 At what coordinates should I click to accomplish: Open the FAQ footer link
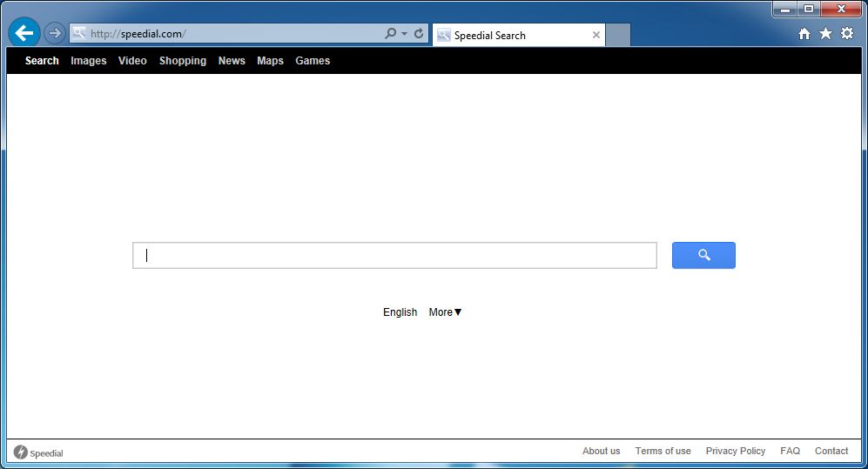790,451
